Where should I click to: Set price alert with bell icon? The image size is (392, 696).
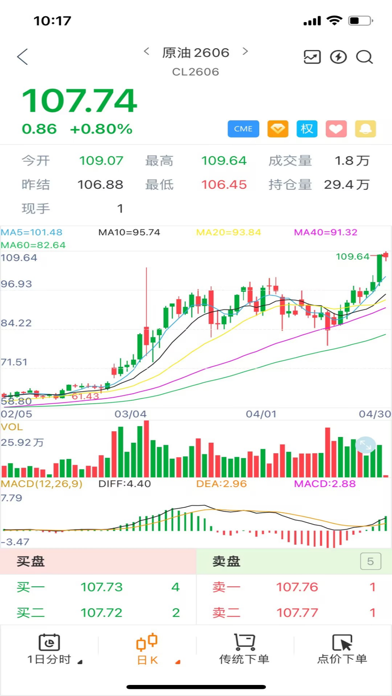coord(365,129)
